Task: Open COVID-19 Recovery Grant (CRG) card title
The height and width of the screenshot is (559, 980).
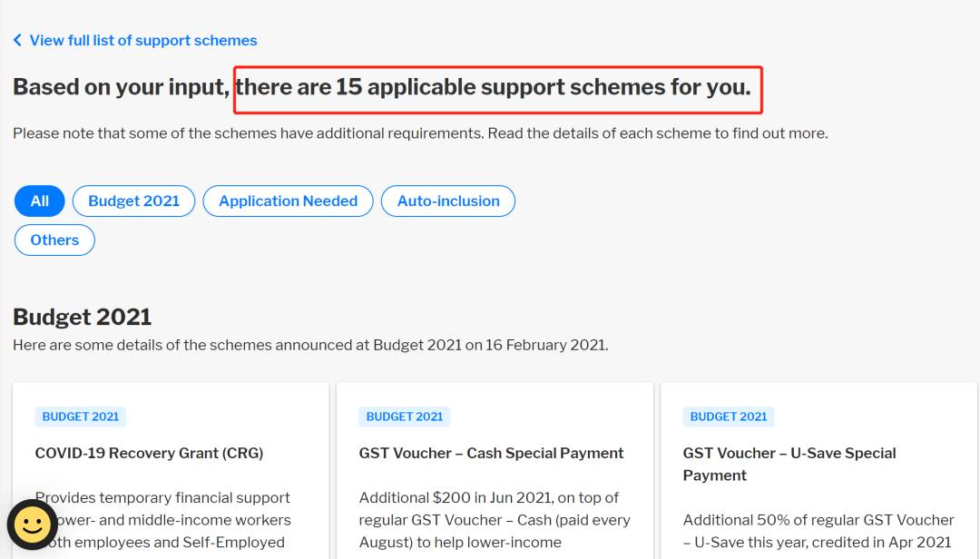Action: click(149, 453)
